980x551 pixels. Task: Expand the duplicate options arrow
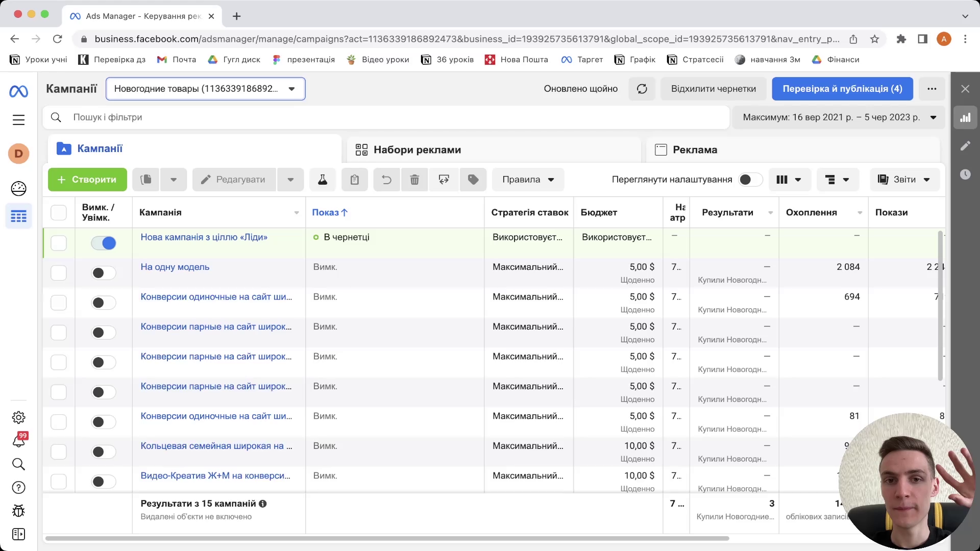[x=174, y=180]
